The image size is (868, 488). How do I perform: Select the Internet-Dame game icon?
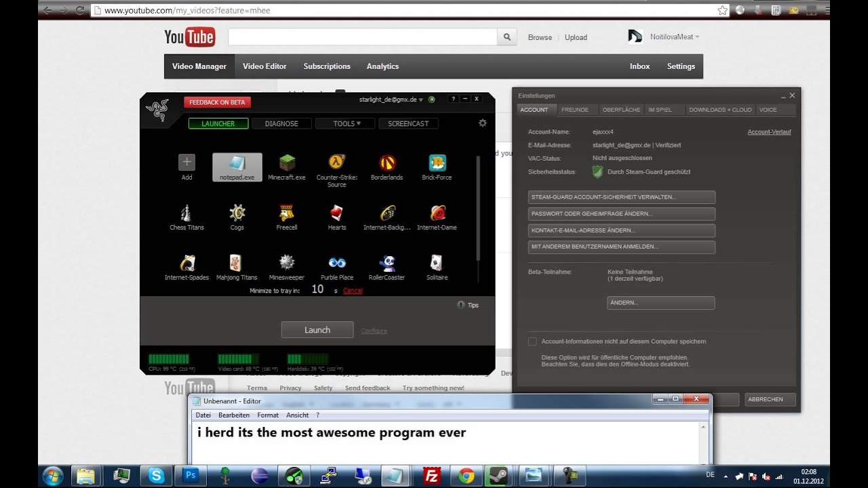tap(437, 217)
